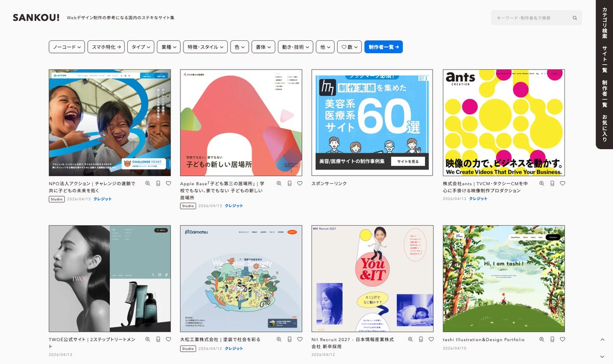Open クレジット link under Apple Base
This screenshot has height=364, width=613.
[234, 206]
